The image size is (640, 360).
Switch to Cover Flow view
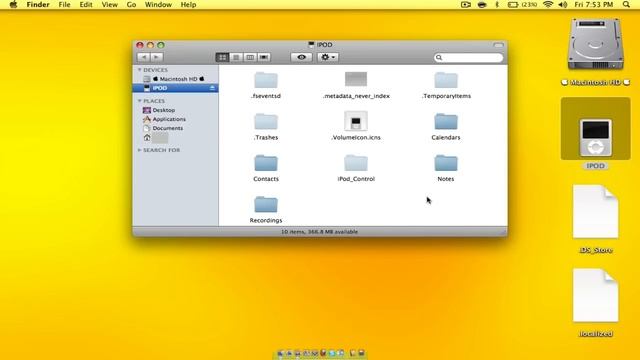click(264, 58)
